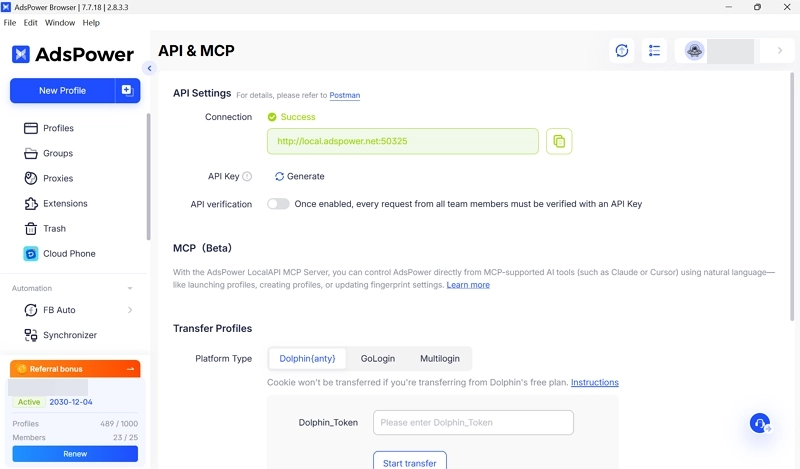The height and width of the screenshot is (469, 800).
Task: Open the Edit menu
Action: pyautogui.click(x=31, y=22)
